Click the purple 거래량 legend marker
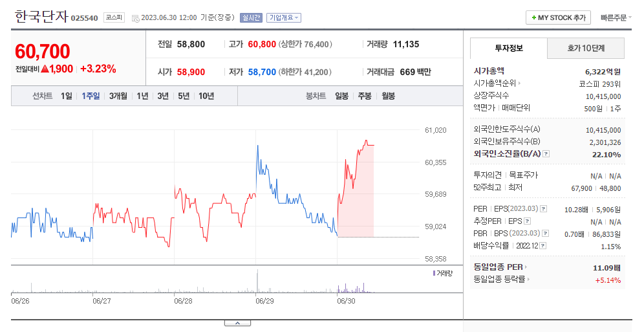The image size is (644, 332). coord(434,273)
